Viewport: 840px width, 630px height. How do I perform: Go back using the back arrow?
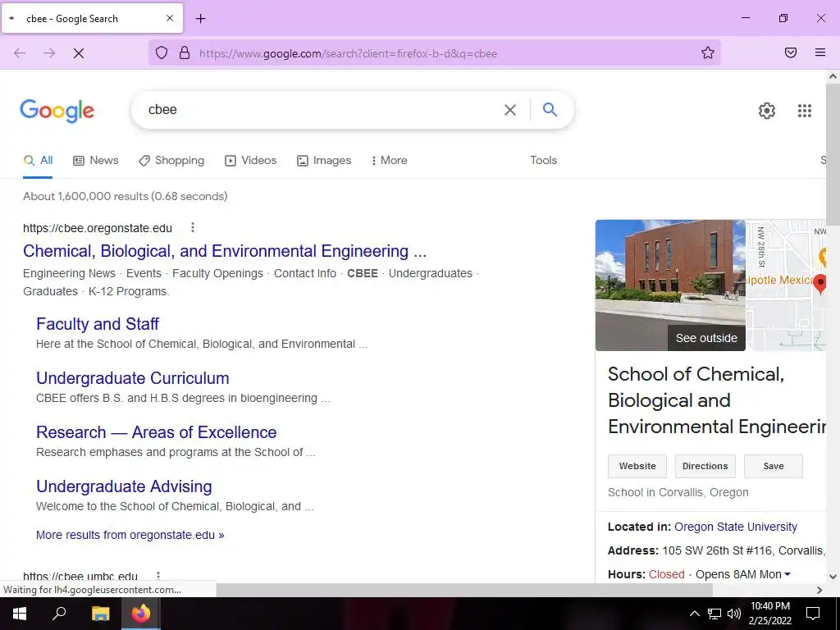[20, 53]
